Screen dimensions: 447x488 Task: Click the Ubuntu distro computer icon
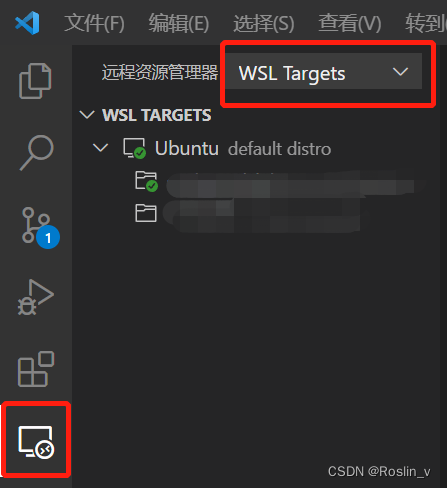(134, 148)
